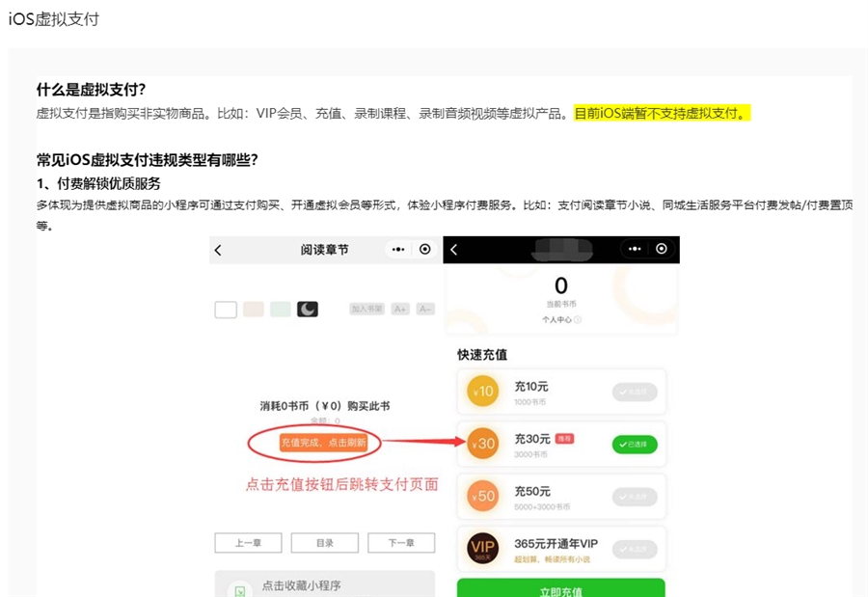Go to previous chapter with 上一章
868x597 pixels.
[248, 543]
